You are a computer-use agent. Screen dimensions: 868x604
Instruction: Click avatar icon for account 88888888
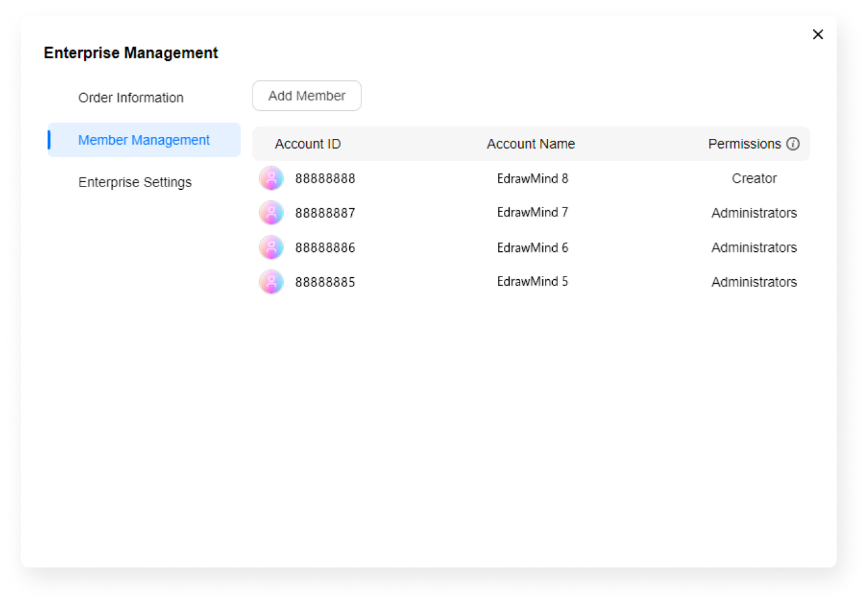coord(271,178)
